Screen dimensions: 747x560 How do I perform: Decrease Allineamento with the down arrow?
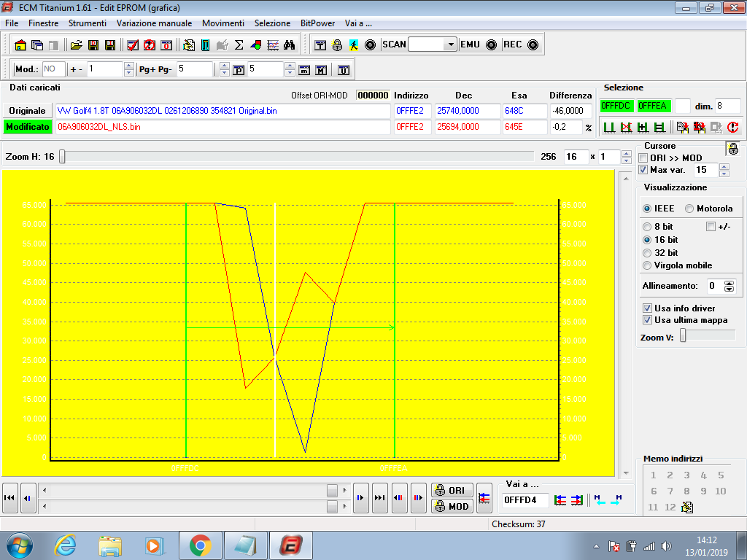(729, 289)
